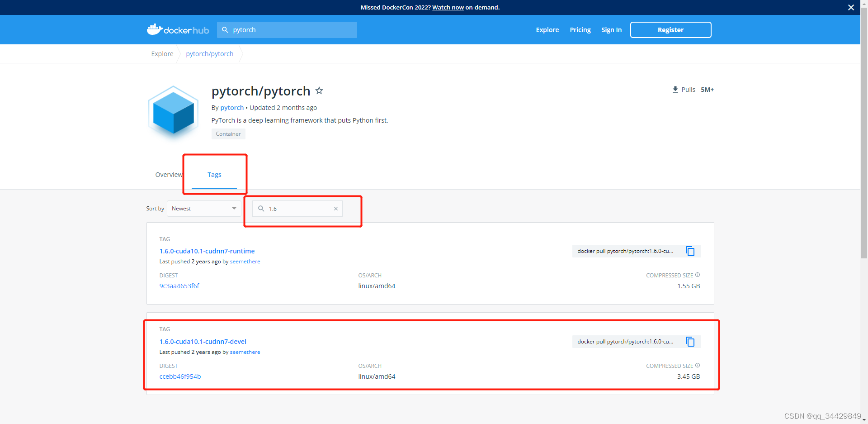Dismiss the DockerCon 2022 banner
Viewport: 868px width, 424px height.
click(851, 7)
